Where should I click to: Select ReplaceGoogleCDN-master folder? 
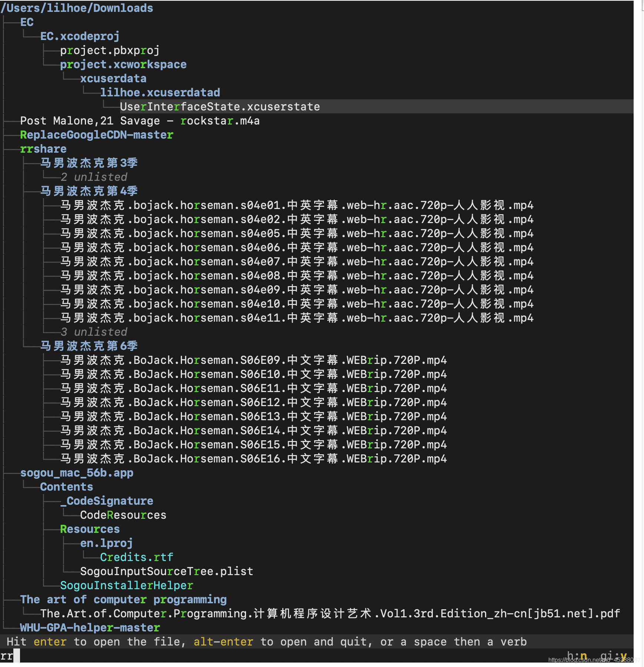coord(96,135)
